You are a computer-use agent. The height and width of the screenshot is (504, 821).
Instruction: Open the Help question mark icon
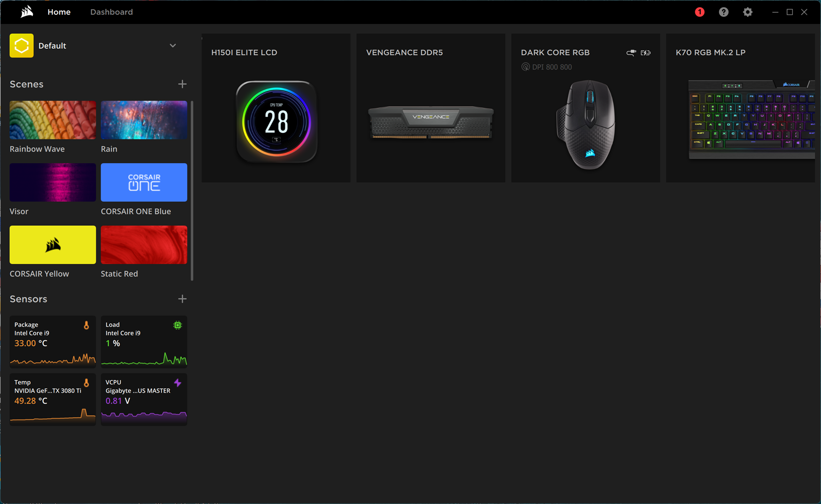coord(724,12)
